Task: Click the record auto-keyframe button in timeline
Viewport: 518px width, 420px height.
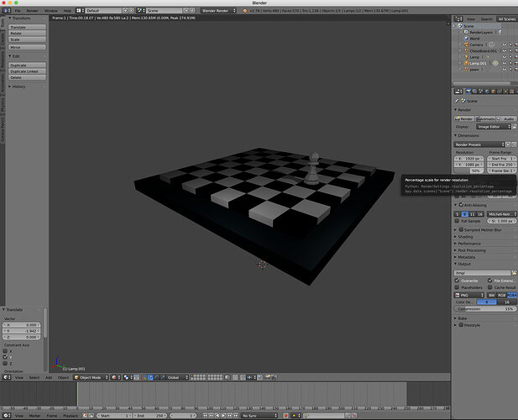Action: pyautogui.click(x=285, y=415)
